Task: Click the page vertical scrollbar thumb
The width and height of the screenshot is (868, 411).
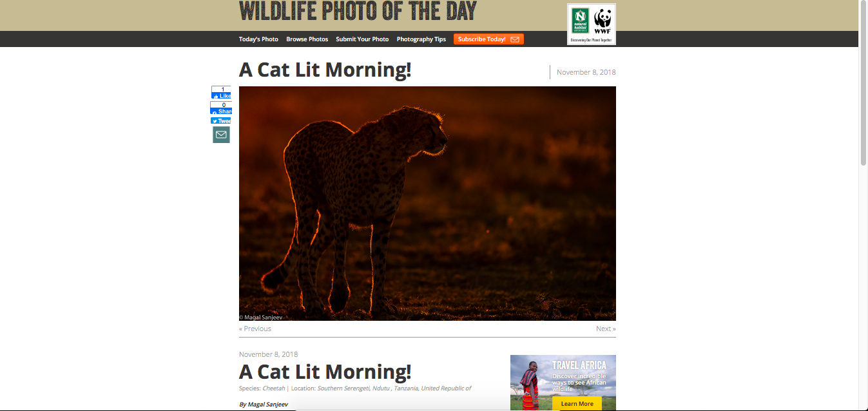Action: [863, 84]
